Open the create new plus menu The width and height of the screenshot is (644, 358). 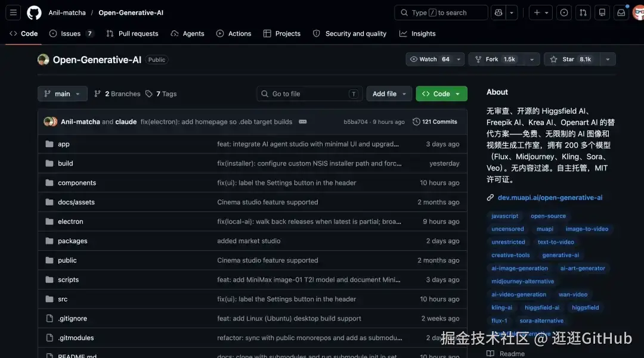(540, 13)
